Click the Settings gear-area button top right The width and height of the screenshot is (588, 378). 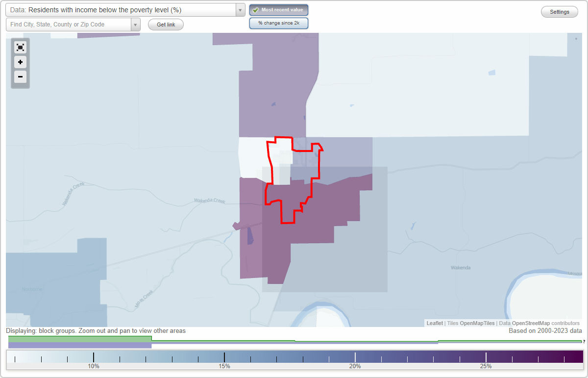[x=559, y=11]
